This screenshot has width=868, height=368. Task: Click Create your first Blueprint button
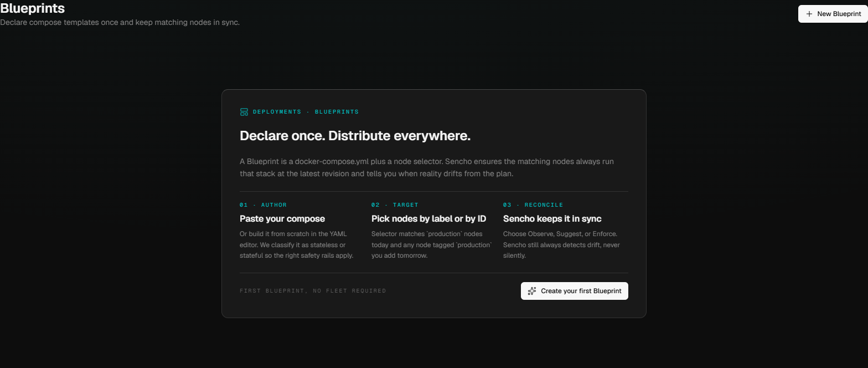(x=575, y=291)
